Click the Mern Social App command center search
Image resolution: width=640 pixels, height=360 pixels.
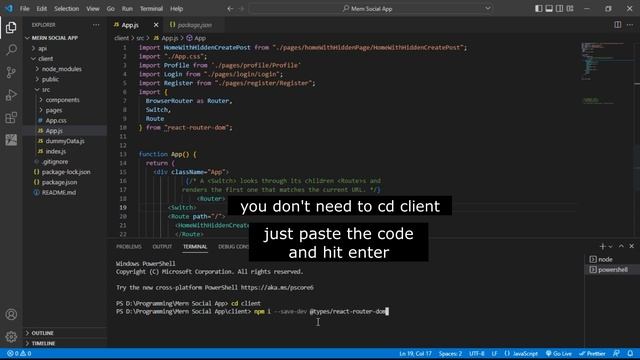(371, 9)
